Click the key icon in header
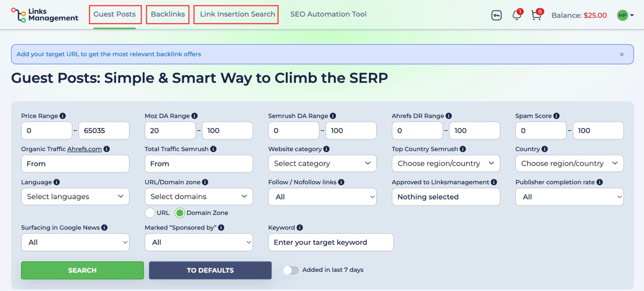Viewport: 644px width, 291px height. (x=497, y=15)
